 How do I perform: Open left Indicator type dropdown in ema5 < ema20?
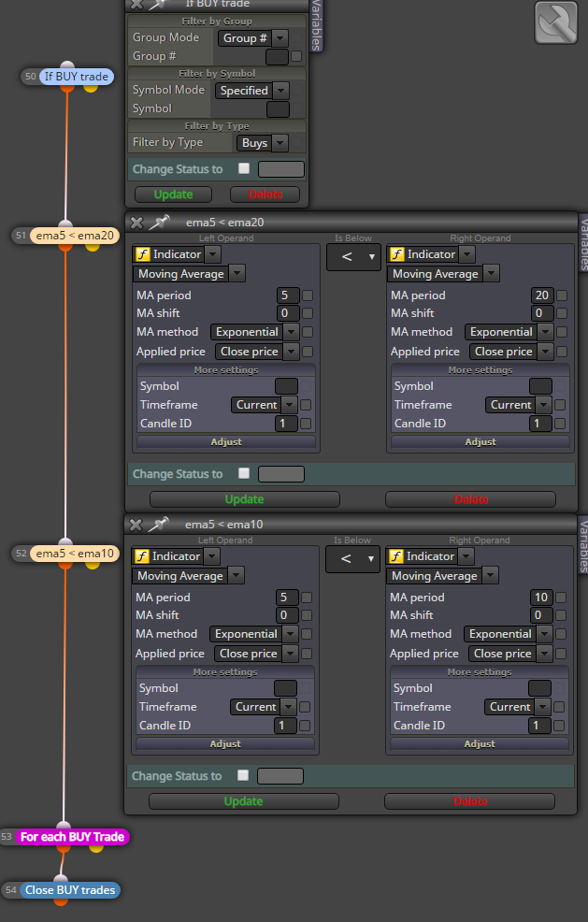(x=177, y=254)
